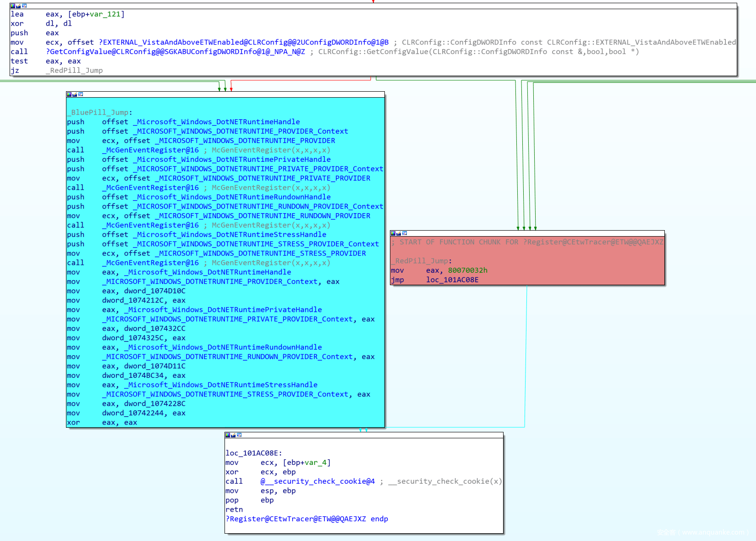Click test eax, eax instruction
Viewport: 756px width, 541px height.
pyautogui.click(x=45, y=61)
